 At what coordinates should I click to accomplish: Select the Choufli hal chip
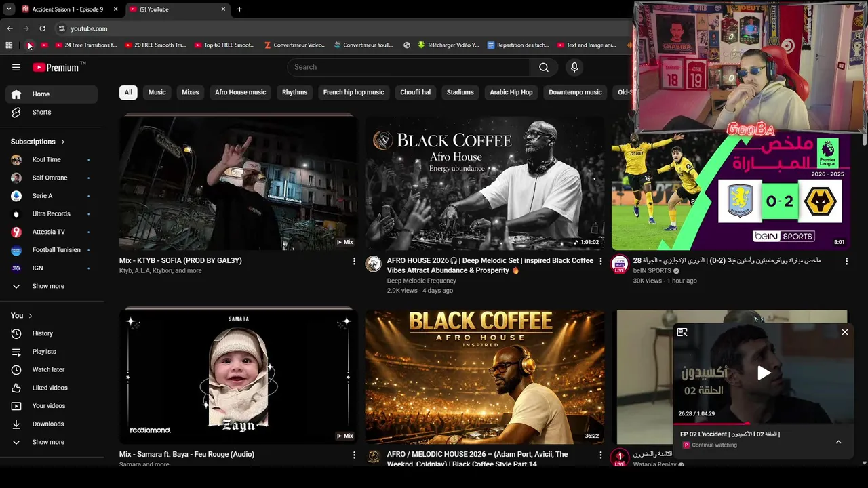pyautogui.click(x=416, y=92)
